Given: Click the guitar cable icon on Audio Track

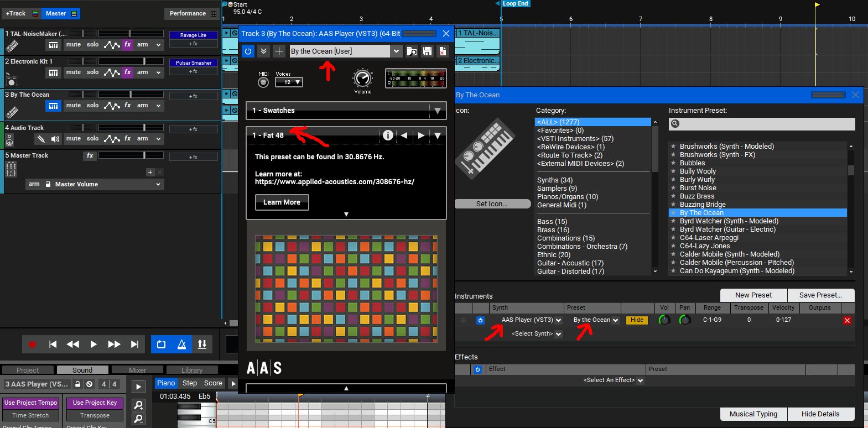Looking at the screenshot, I should pyautogui.click(x=41, y=139).
